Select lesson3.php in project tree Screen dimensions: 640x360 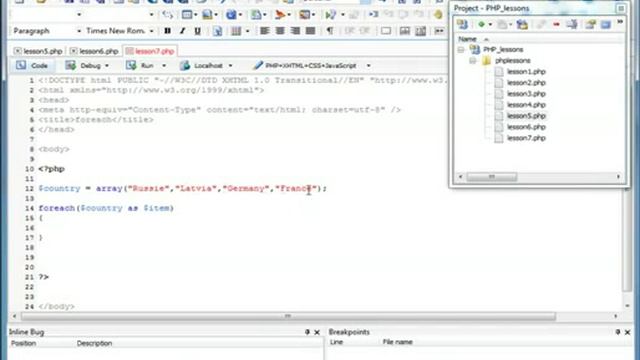pyautogui.click(x=526, y=93)
